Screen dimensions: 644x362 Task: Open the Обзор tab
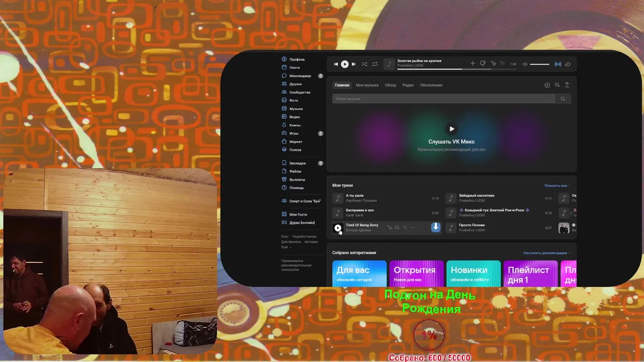(390, 85)
